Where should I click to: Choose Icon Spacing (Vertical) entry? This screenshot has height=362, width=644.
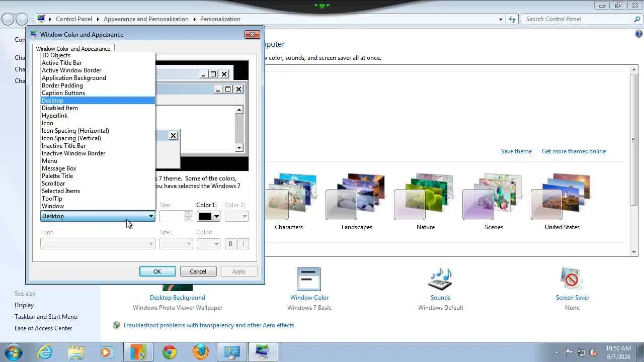point(98,138)
